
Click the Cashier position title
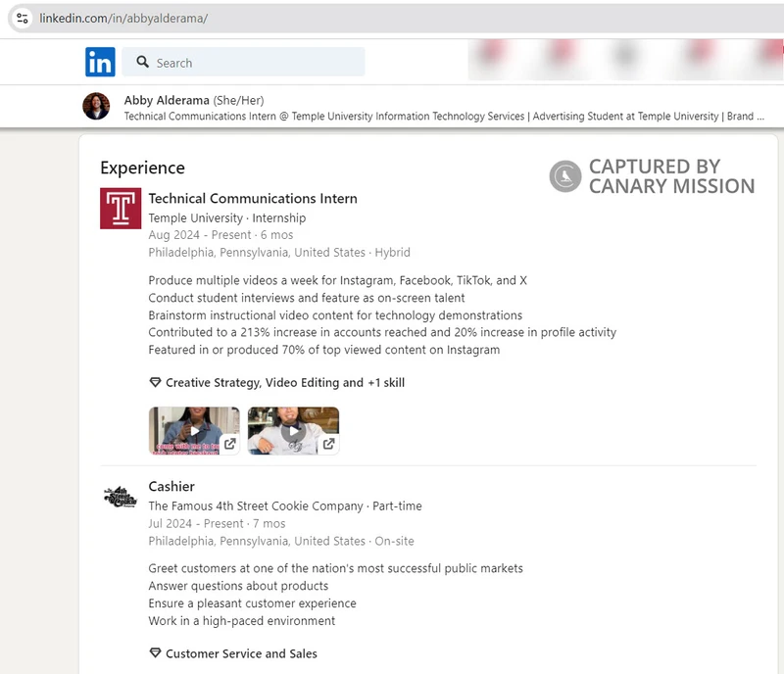pyautogui.click(x=171, y=486)
